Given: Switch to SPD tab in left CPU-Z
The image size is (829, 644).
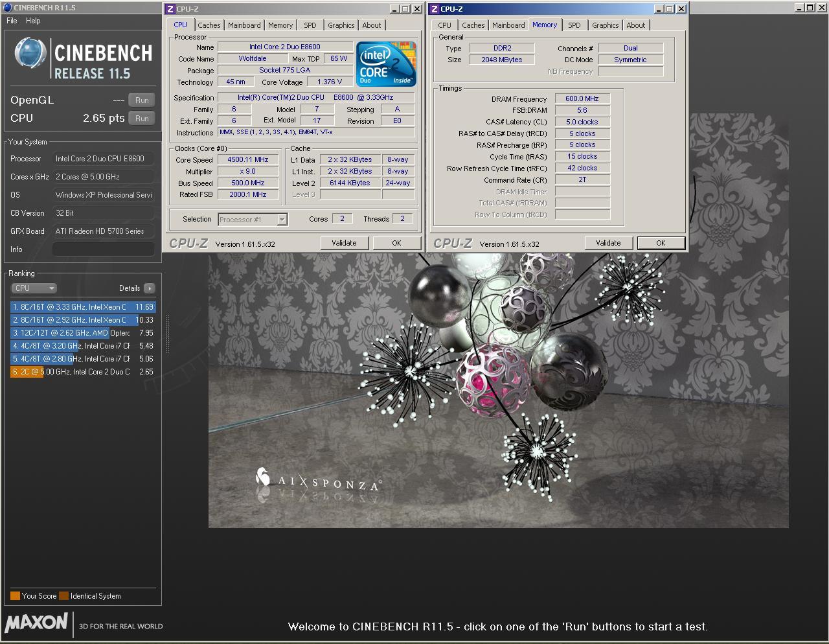Looking at the screenshot, I should pos(310,25).
